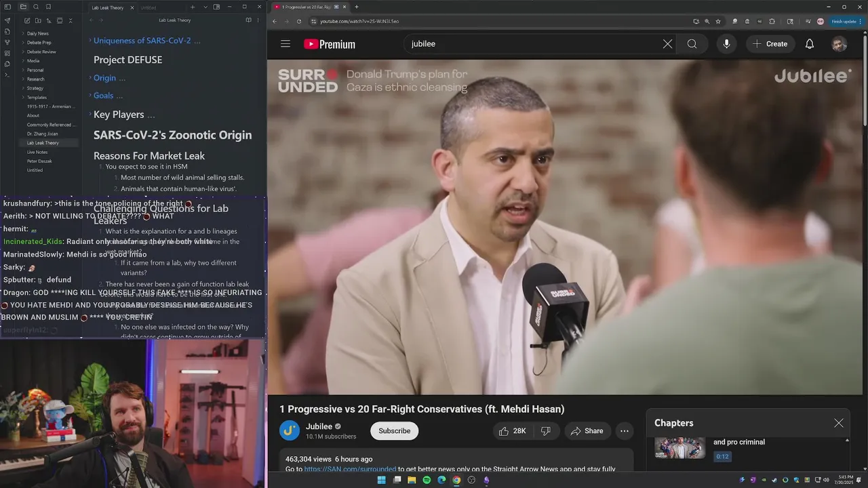Click the paper plane ribbon icon in Obsidian
Viewport: 868px width, 488px height.
7,20
